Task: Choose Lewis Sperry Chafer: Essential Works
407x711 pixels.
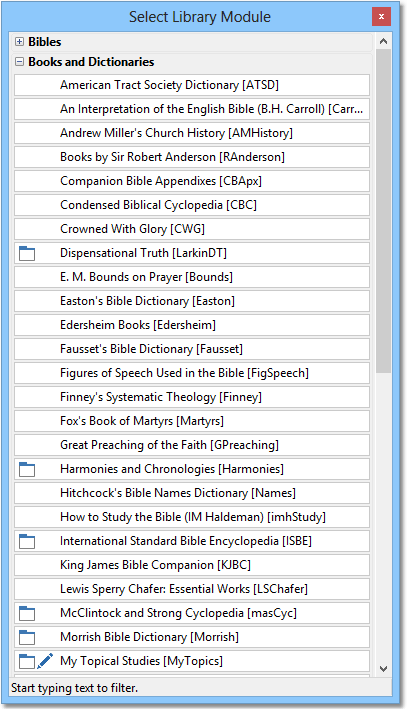Action: click(x=192, y=589)
